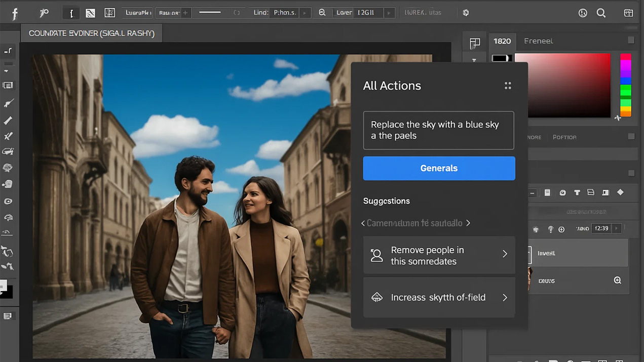Viewport: 644px width, 362px height.
Task: Click the clock history icon in top bar
Action: pos(583,13)
